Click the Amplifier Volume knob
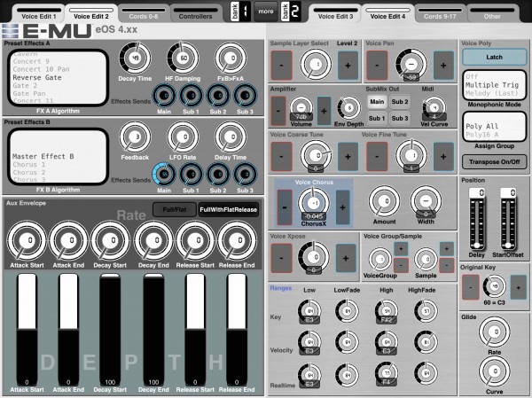This screenshot has width=532, height=398. click(301, 107)
